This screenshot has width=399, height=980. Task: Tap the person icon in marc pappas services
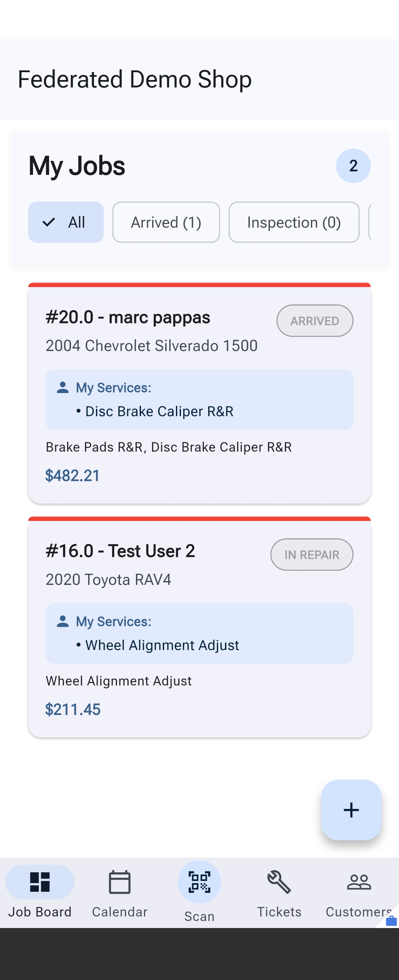(x=63, y=387)
